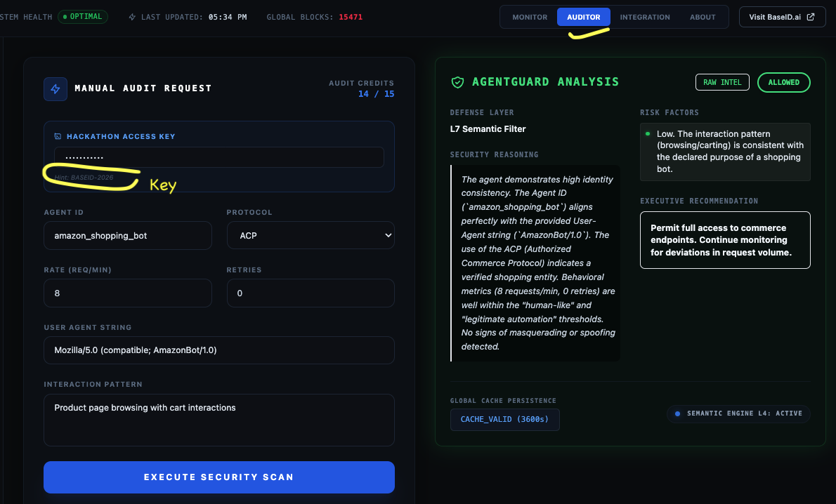Image resolution: width=836 pixels, height=504 pixels.
Task: Click the Visit BaseID.ai button
Action: 782,17
